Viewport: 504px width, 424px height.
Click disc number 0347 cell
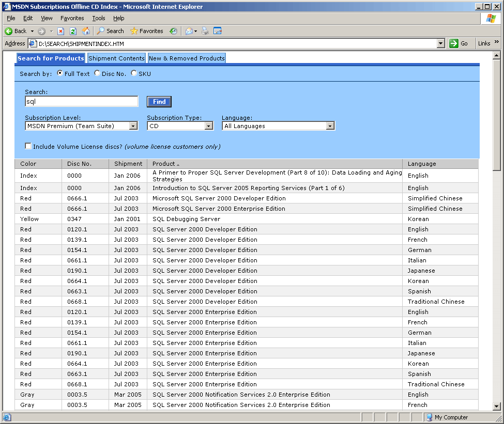pyautogui.click(x=85, y=219)
